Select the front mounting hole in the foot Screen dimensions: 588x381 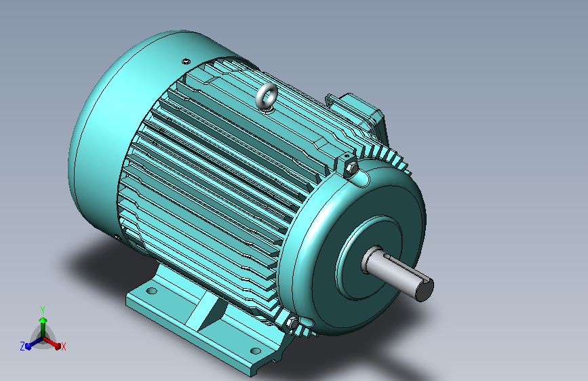(x=256, y=351)
